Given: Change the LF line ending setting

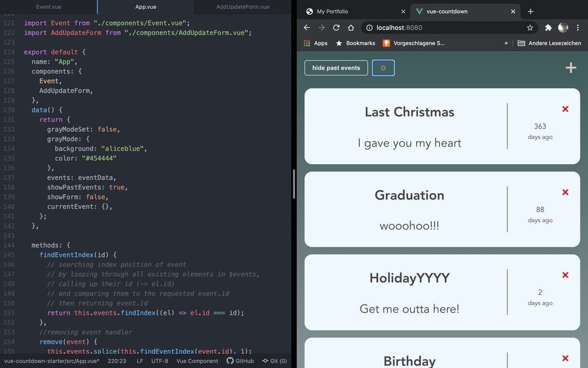Looking at the screenshot, I should pyautogui.click(x=140, y=361).
